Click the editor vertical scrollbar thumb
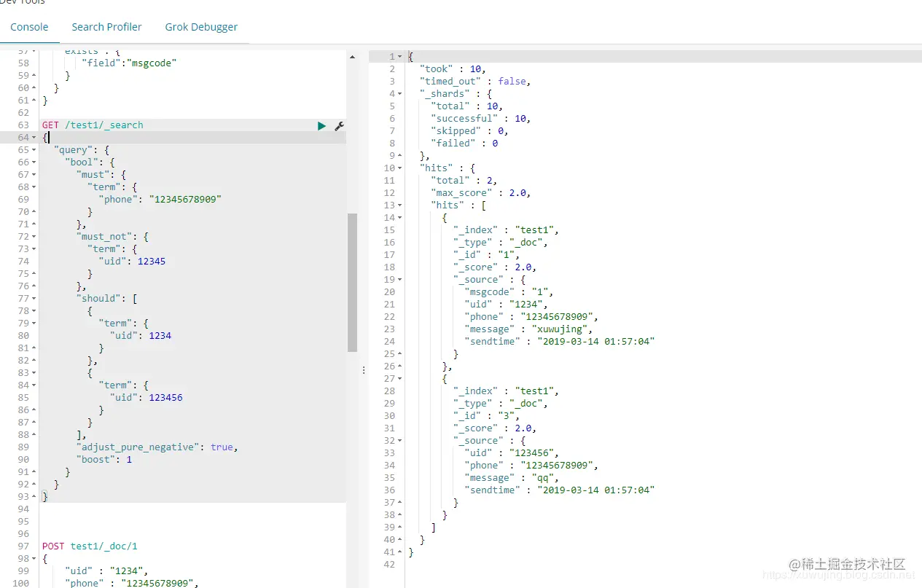This screenshot has height=588, width=922. tap(352, 283)
